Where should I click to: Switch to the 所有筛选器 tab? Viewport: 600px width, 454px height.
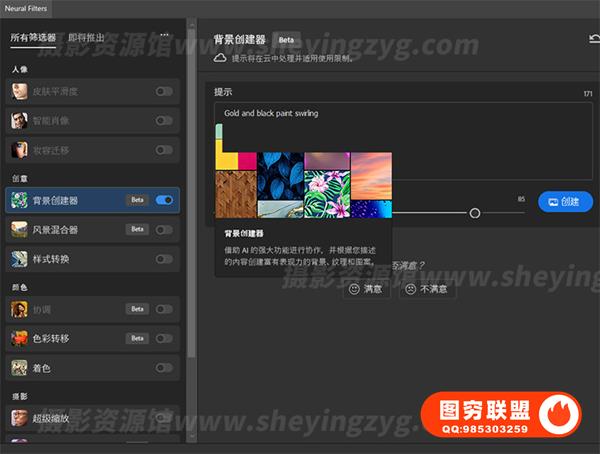35,39
